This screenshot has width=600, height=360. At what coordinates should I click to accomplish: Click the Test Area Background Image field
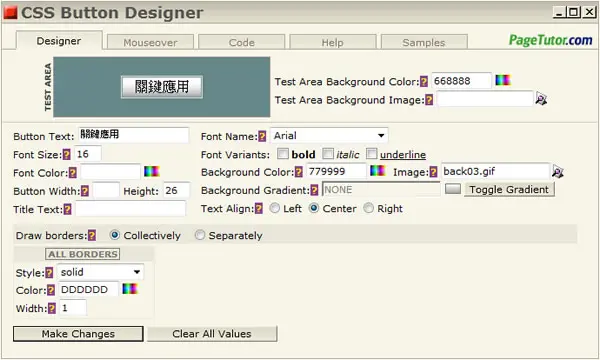tap(485, 99)
